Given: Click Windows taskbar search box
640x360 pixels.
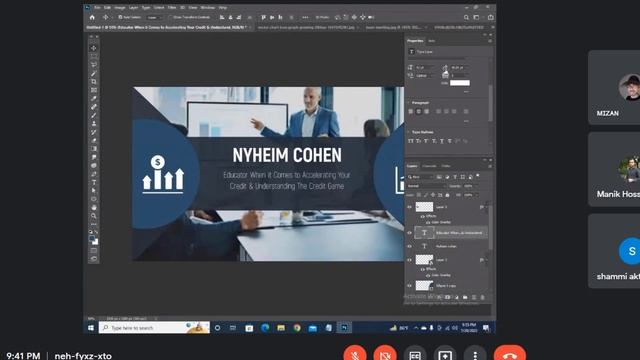Looking at the screenshot, I should [x=154, y=328].
